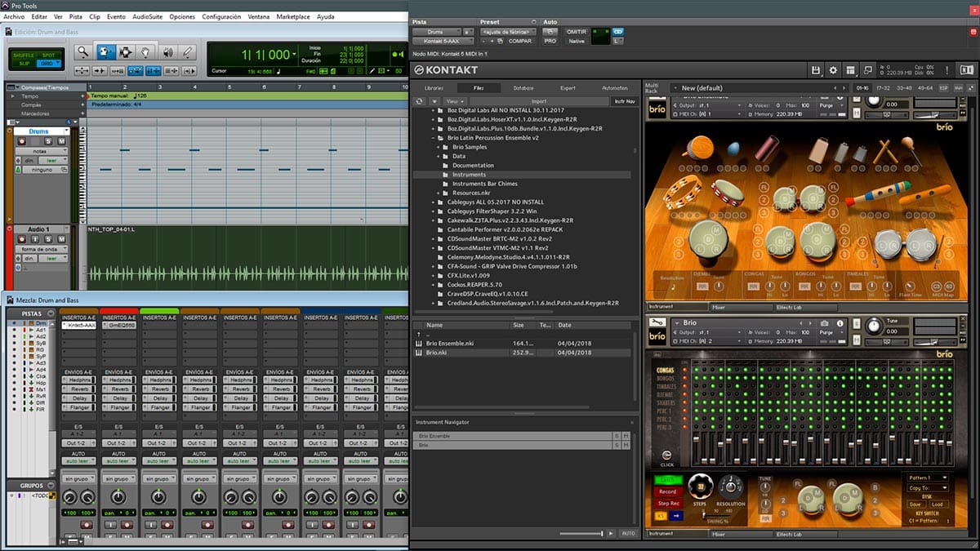Expand Cableguys ALL 05.2017 NO INSTALL folder
Screen dimensions: 980x551
(x=434, y=202)
